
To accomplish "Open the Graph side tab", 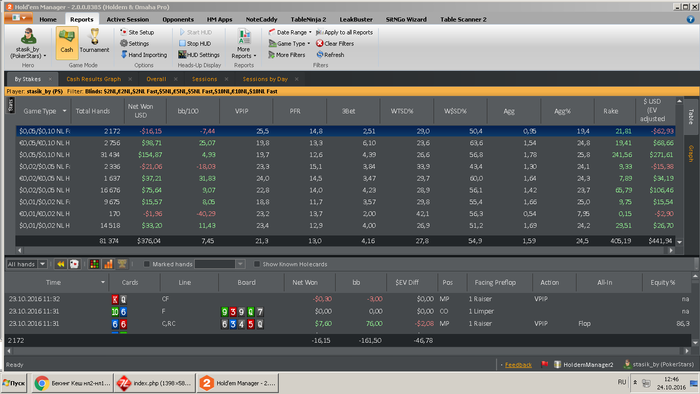I will [691, 153].
